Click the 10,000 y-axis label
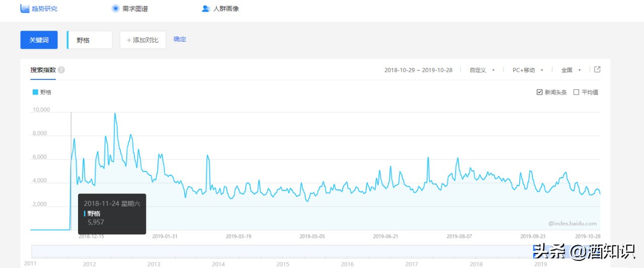The width and height of the screenshot is (644, 268). tap(41, 110)
